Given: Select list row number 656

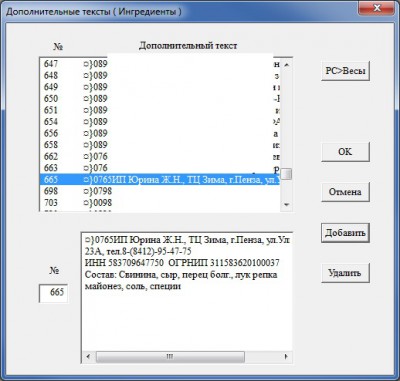Looking at the screenshot, I should [160, 133].
